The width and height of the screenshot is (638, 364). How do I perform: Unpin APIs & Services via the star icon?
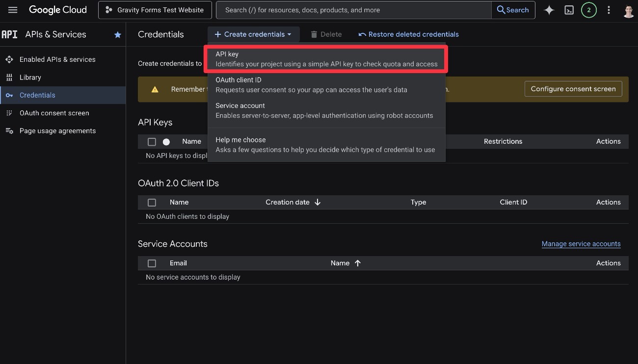coord(118,34)
